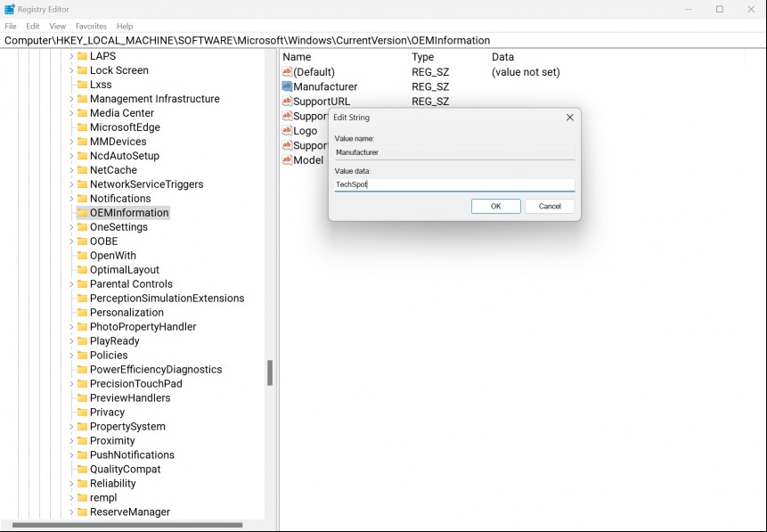The height and width of the screenshot is (532, 767).
Task: Open the Favorites menu
Action: tap(91, 26)
